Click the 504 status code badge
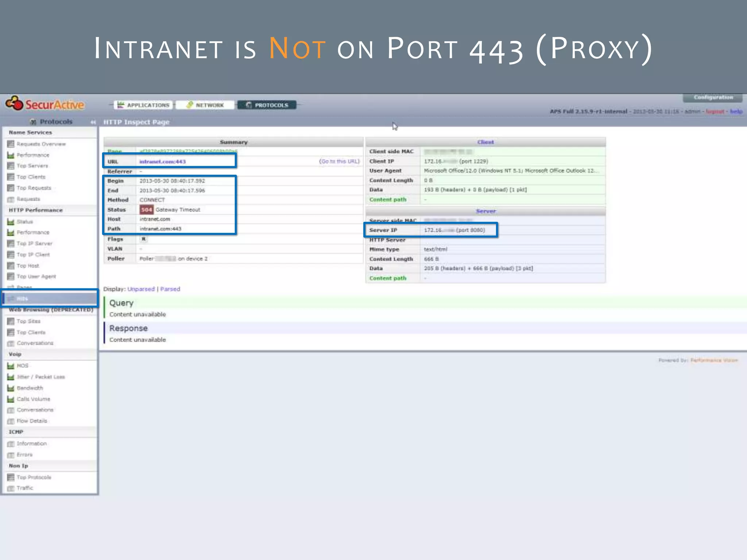Image resolution: width=747 pixels, height=560 pixels. (x=146, y=210)
